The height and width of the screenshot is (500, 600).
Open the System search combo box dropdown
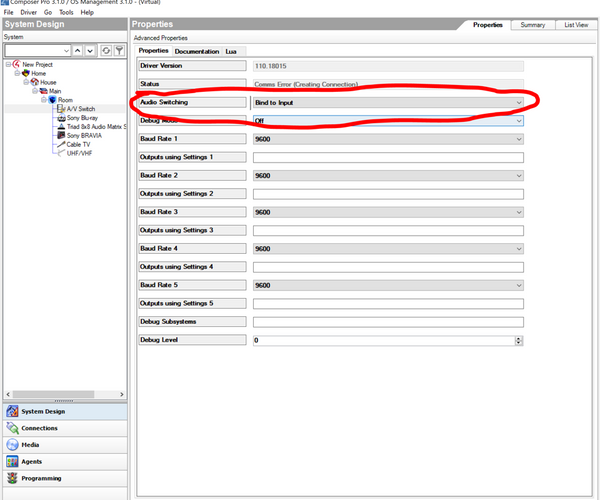pos(66,50)
